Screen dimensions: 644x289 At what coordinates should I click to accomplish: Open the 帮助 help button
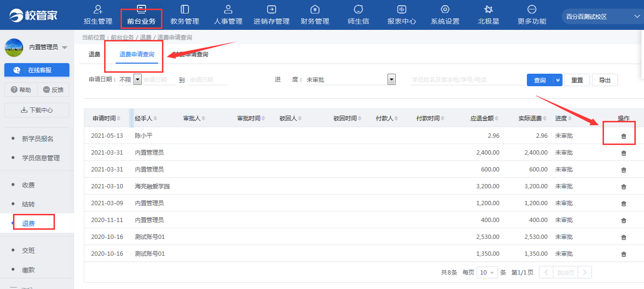[21, 90]
